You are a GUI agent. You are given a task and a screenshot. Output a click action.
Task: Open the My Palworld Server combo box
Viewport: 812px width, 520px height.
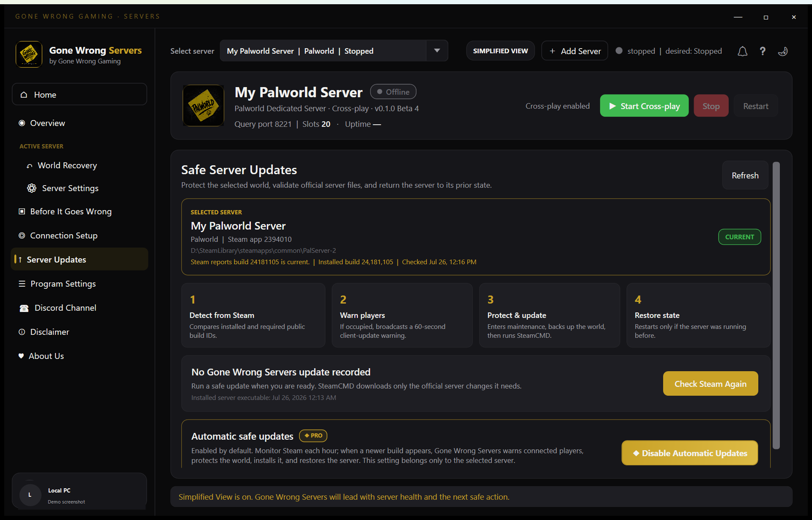pyautogui.click(x=334, y=51)
